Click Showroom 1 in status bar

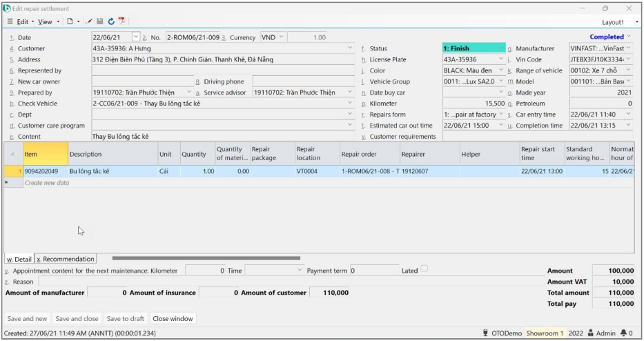click(x=545, y=333)
